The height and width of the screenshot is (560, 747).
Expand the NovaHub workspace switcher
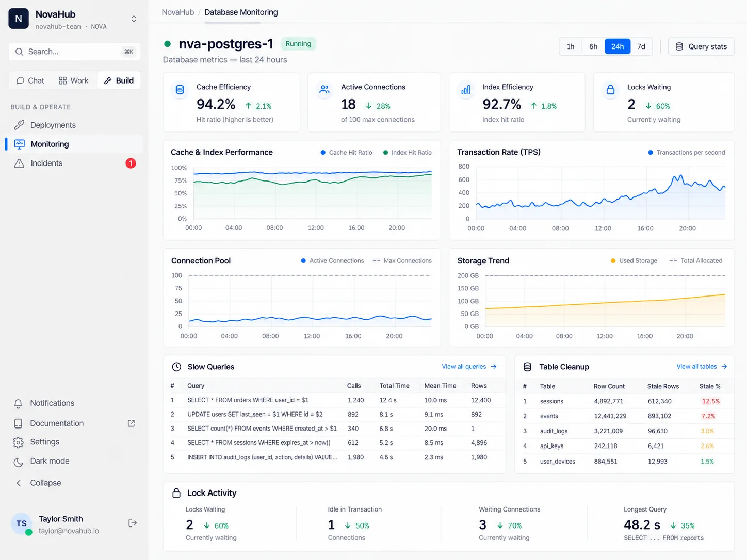[x=134, y=19]
